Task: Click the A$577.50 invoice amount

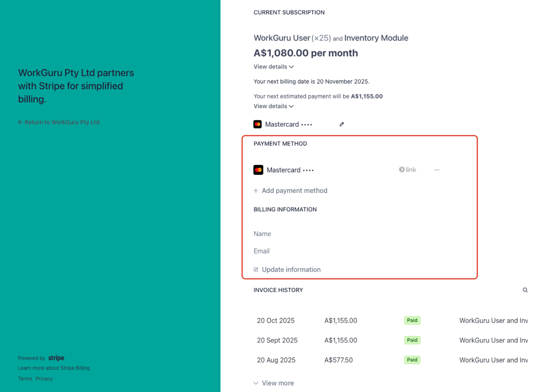Action: [339, 360]
